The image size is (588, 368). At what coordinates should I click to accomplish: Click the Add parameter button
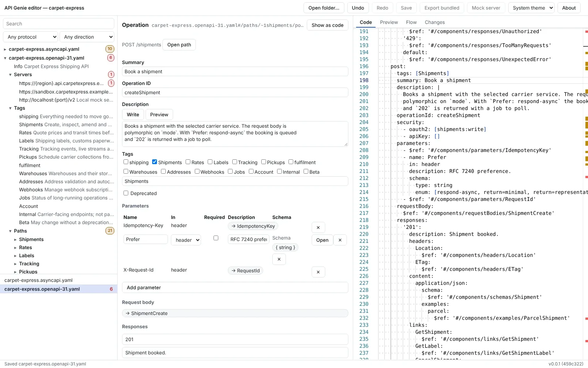(x=235, y=287)
